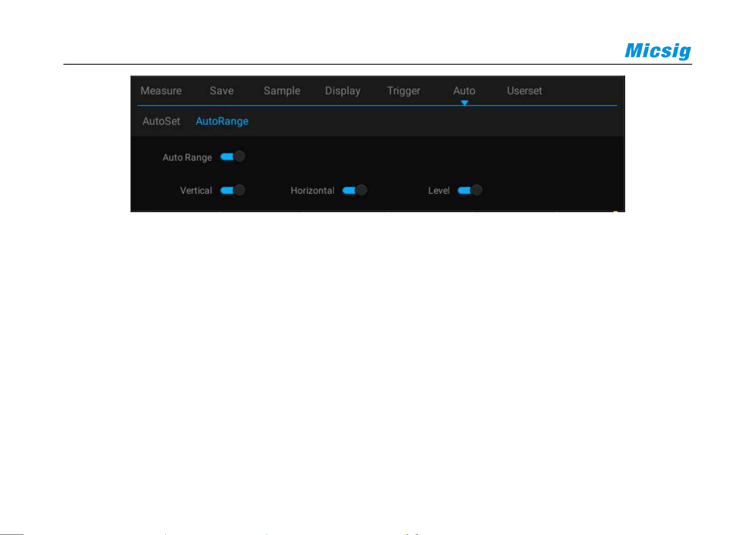
Task: Switch to the Sample tab
Action: (x=282, y=91)
